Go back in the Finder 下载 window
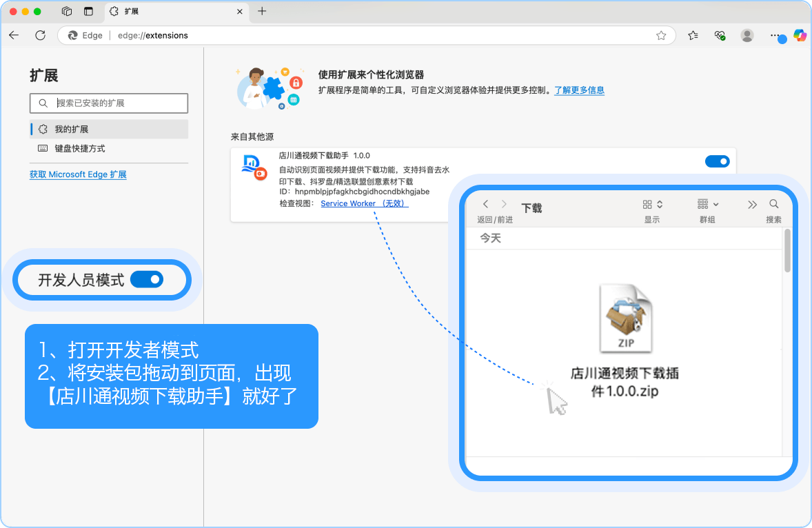This screenshot has height=528, width=812. (x=485, y=204)
